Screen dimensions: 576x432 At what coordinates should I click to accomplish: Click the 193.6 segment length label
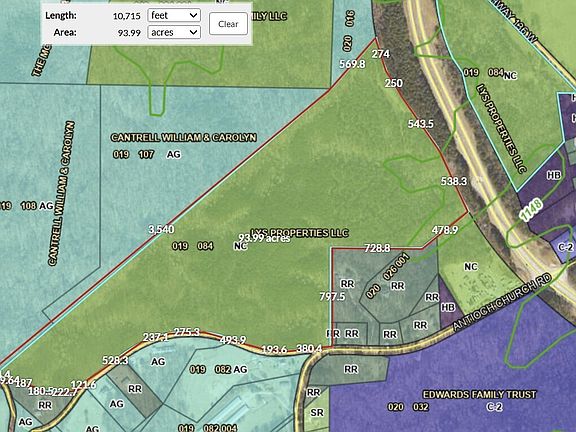tap(274, 349)
